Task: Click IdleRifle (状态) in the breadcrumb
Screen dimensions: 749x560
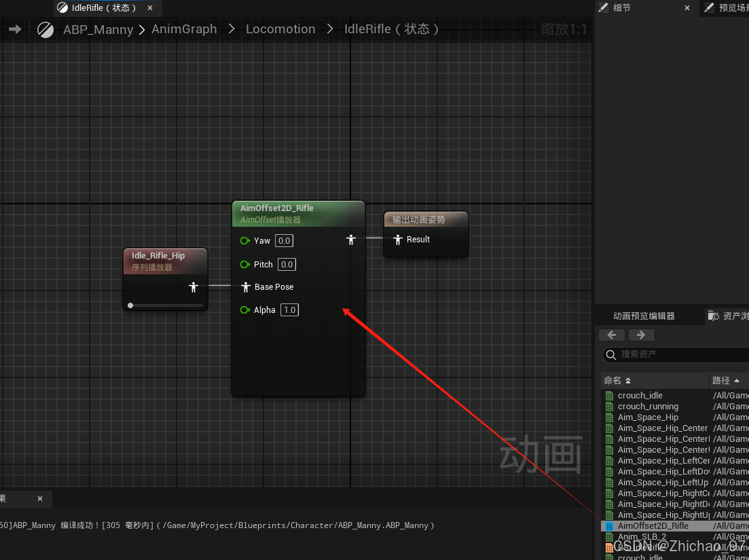Action: pos(391,29)
